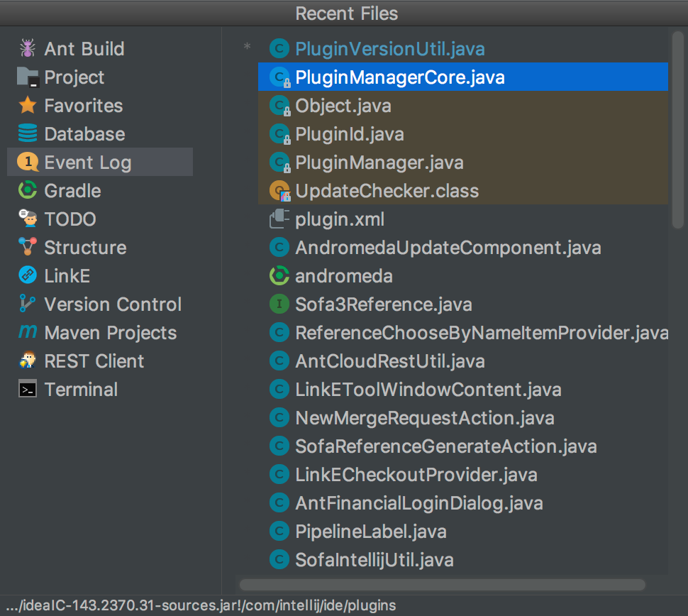Click locked class icon beside PluginManager.java

pyautogui.click(x=279, y=163)
